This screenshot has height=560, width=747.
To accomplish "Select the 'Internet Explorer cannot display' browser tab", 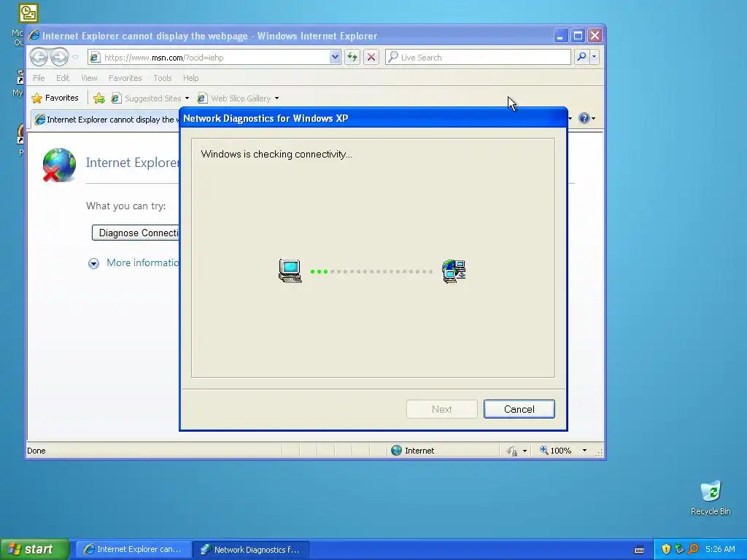I will click(x=106, y=119).
